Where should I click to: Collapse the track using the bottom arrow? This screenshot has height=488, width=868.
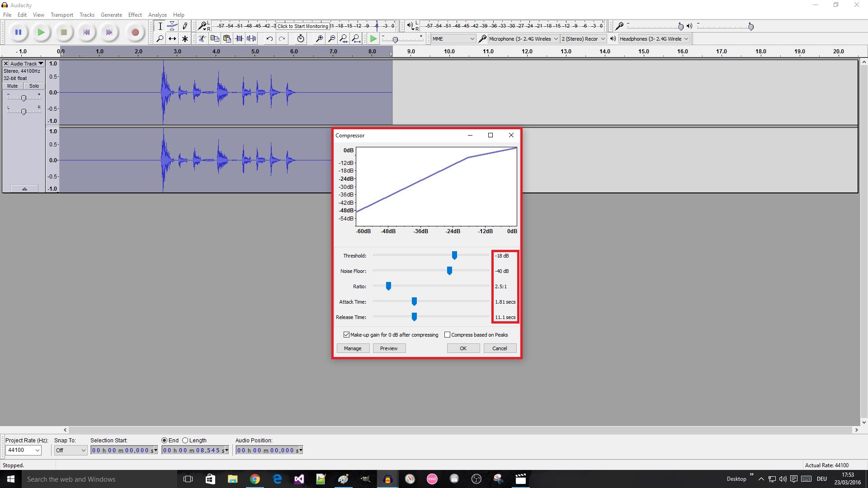(24, 189)
